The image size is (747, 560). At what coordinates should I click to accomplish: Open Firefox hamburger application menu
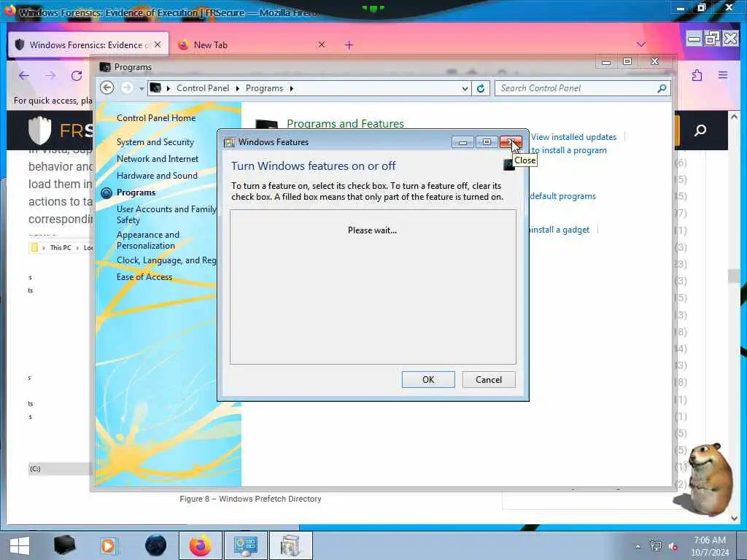click(x=723, y=75)
